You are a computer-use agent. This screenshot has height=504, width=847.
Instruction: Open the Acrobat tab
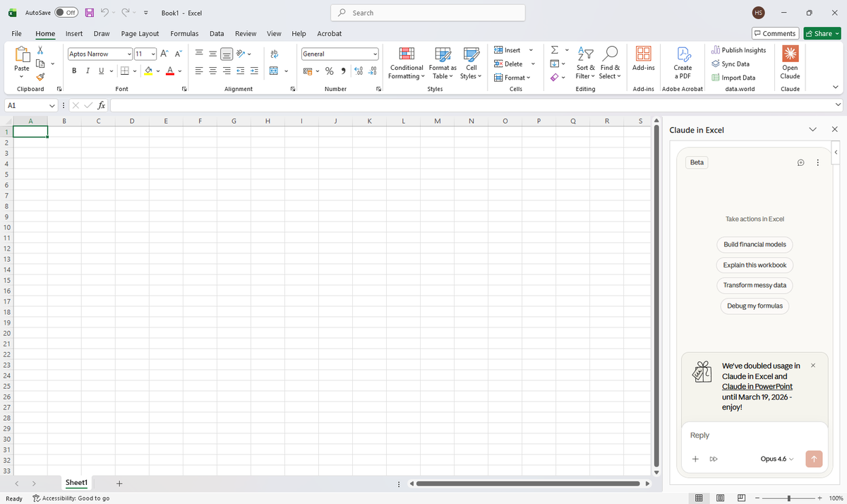click(x=330, y=33)
